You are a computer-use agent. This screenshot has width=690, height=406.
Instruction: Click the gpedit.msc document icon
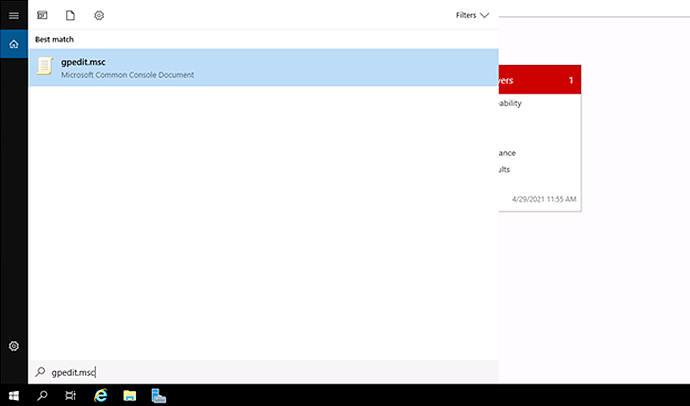pos(45,66)
